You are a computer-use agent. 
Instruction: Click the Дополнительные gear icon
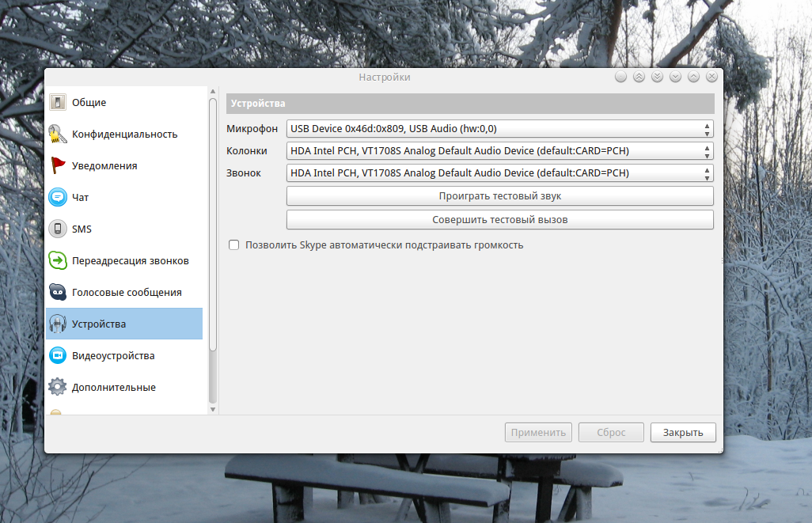pyautogui.click(x=58, y=387)
